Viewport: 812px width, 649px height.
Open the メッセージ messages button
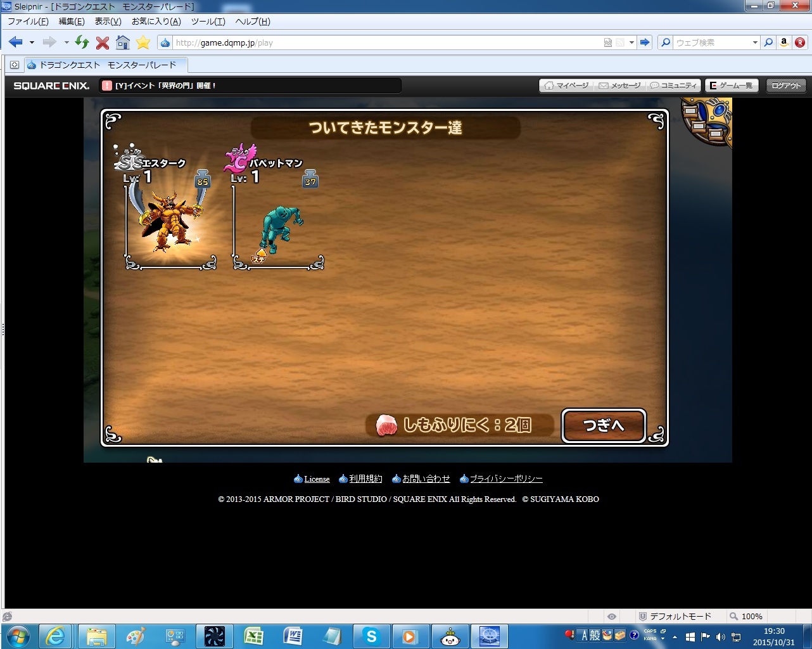[x=620, y=86]
